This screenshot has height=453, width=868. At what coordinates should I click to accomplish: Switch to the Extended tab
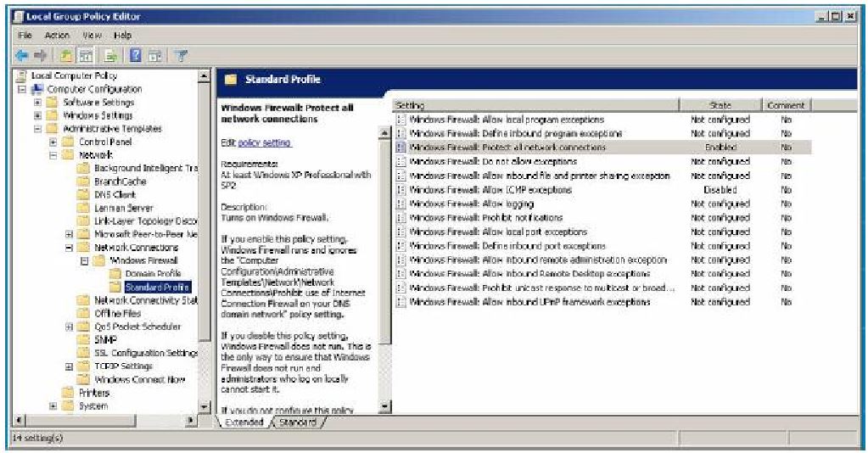(x=244, y=422)
